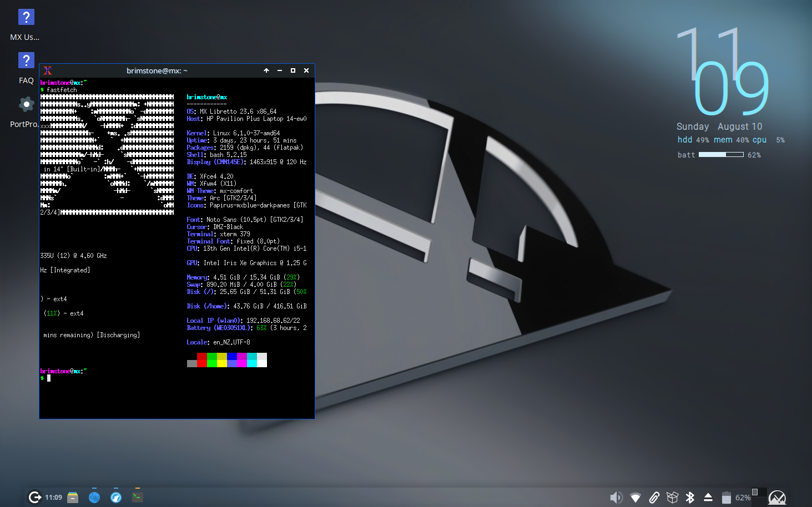Open the battery power indicator icon
This screenshot has width=812, height=507.
pyautogui.click(x=726, y=498)
